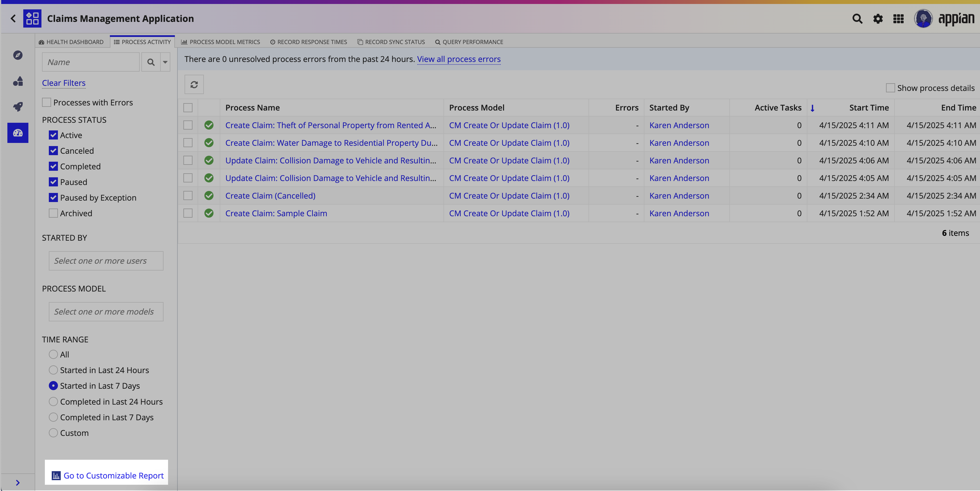Focus the Name search input
The width and height of the screenshot is (980, 491).
pyautogui.click(x=91, y=62)
